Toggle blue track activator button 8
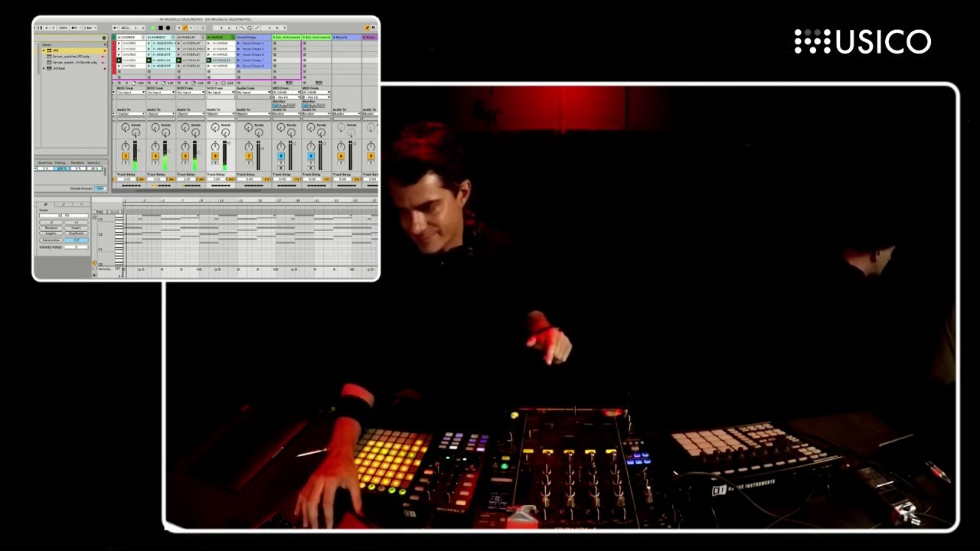The width and height of the screenshot is (980, 551). [281, 156]
